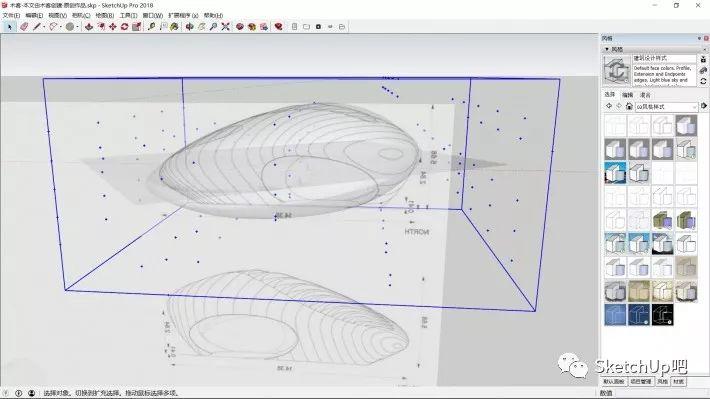Choose the Pencil line tool
The width and height of the screenshot is (710, 399).
point(37,27)
